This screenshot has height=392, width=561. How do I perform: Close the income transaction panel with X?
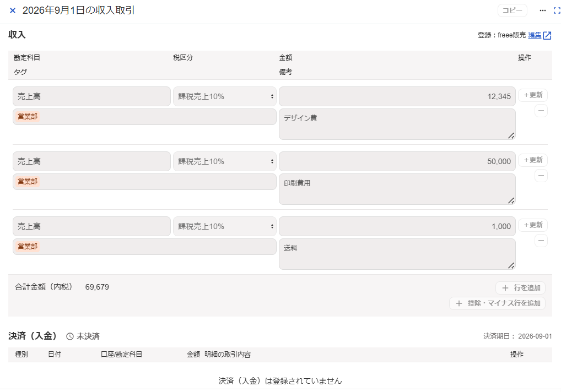(13, 10)
